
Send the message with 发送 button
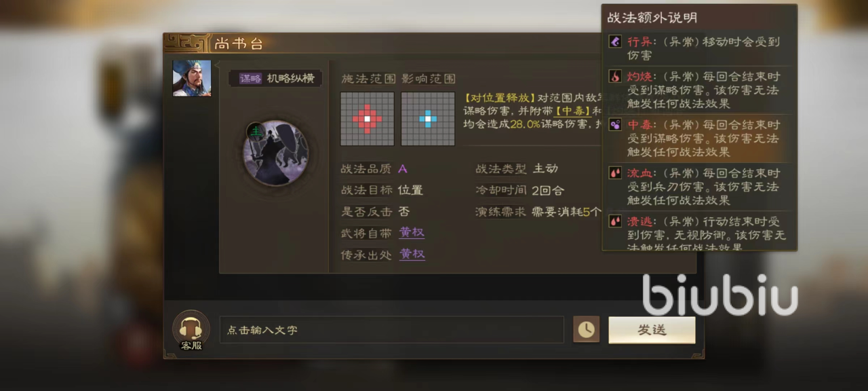[x=652, y=330]
